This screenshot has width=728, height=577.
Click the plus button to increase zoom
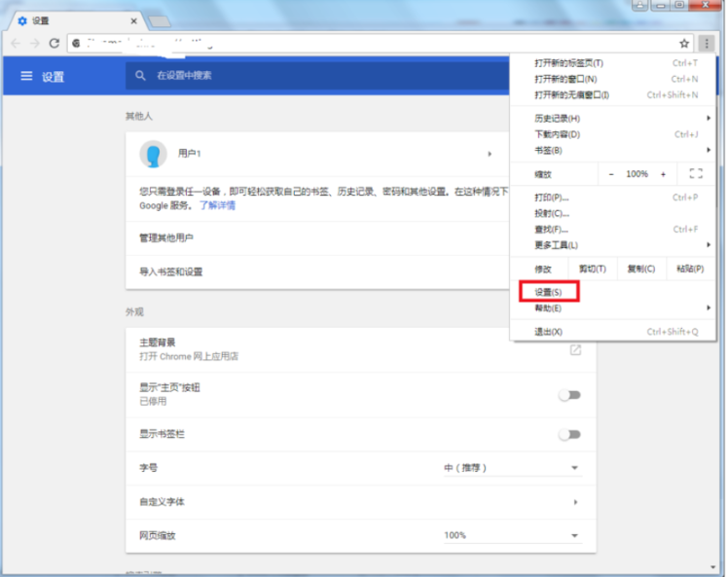pos(663,174)
